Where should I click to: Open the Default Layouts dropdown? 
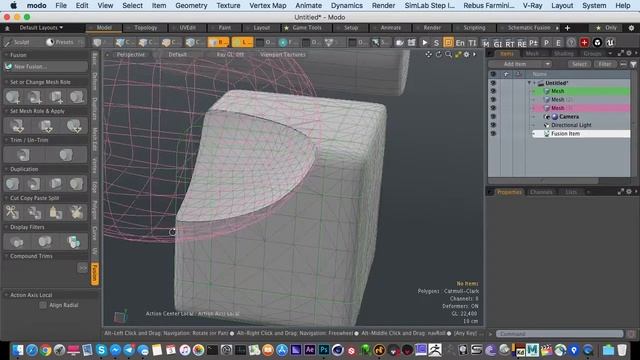pos(41,28)
